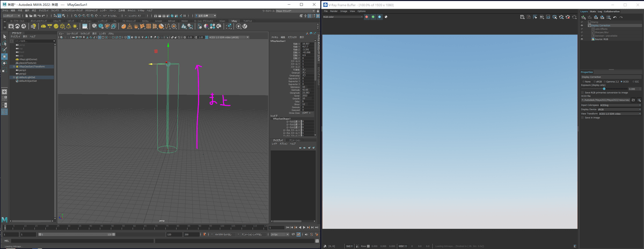Open the RGB color channel dropdown in VFB
This screenshot has height=249, width=644.
pos(342,17)
